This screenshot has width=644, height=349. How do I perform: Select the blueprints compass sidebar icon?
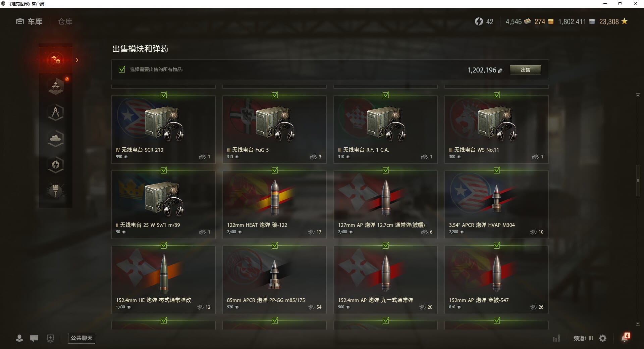[56, 112]
